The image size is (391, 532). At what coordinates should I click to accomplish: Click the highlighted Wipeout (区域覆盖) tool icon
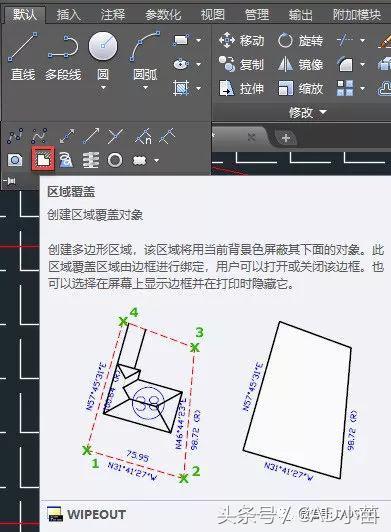[x=43, y=158]
